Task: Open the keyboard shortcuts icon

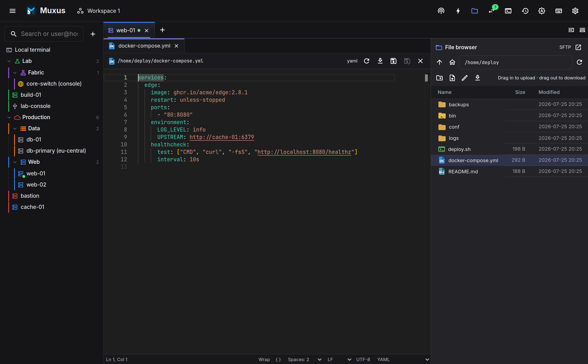Action: click(x=559, y=11)
